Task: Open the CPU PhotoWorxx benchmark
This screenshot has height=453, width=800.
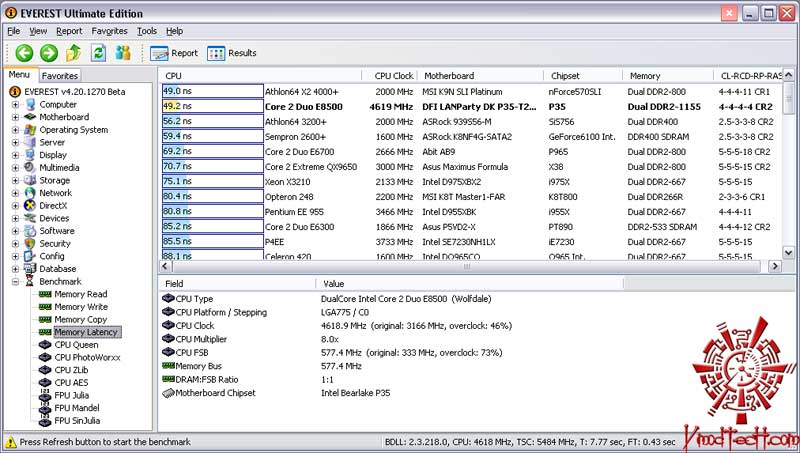Action: pyautogui.click(x=87, y=358)
